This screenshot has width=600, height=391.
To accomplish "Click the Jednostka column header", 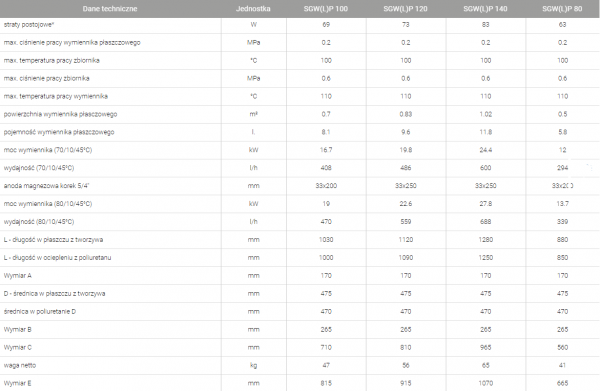I will [x=253, y=9].
